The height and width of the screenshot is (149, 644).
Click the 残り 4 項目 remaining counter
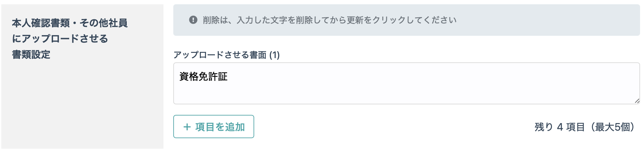[x=559, y=127]
